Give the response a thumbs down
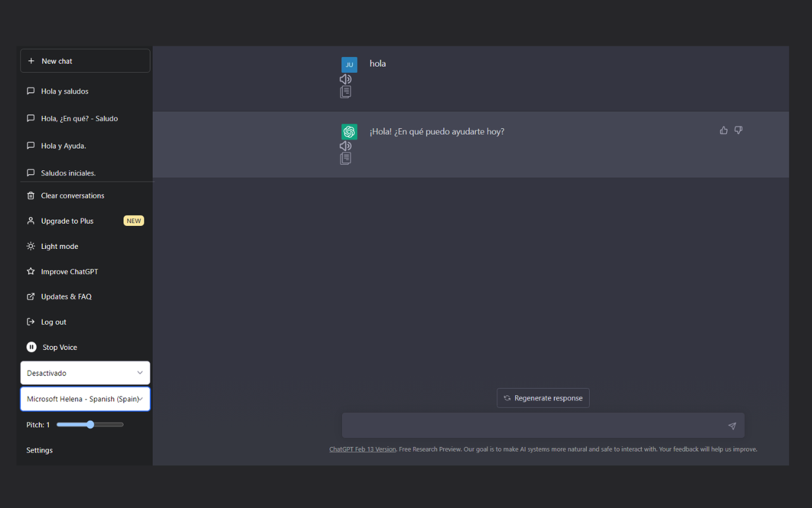Screen dimensions: 812x508 click(738, 130)
